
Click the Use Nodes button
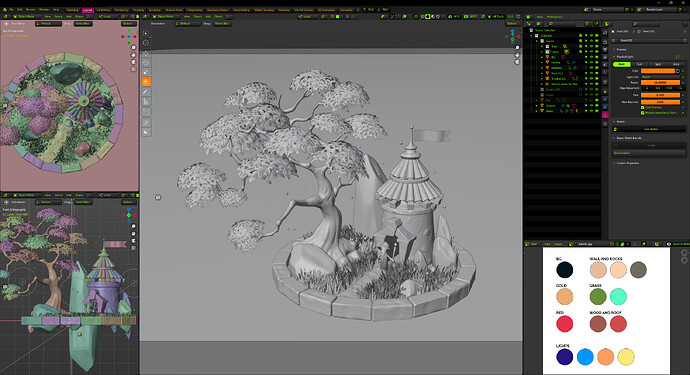tap(650, 129)
